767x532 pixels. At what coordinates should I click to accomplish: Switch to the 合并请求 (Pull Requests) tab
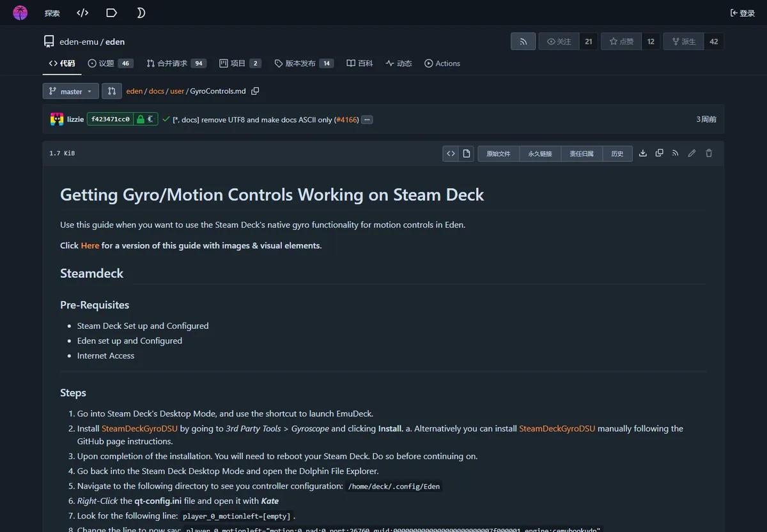point(176,63)
